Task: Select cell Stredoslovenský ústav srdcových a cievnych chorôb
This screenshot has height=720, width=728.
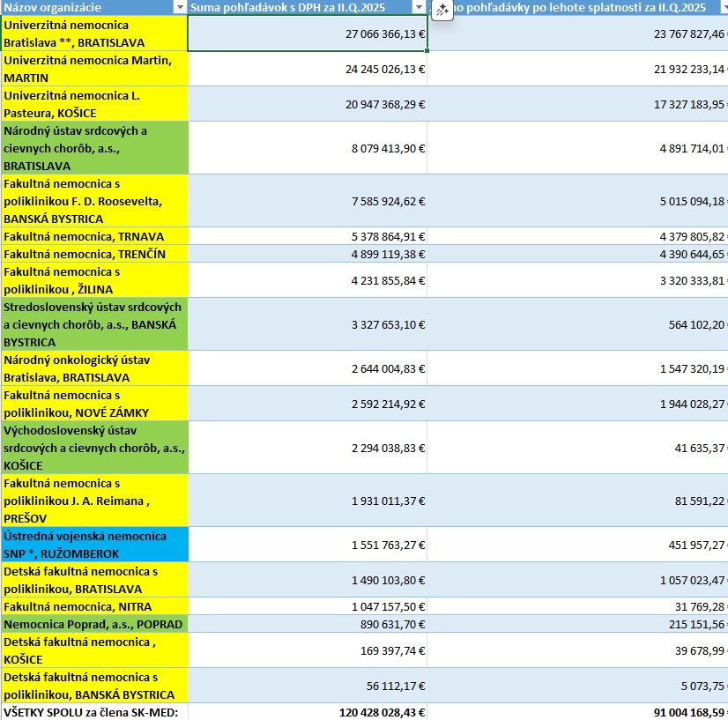Action: click(x=94, y=324)
